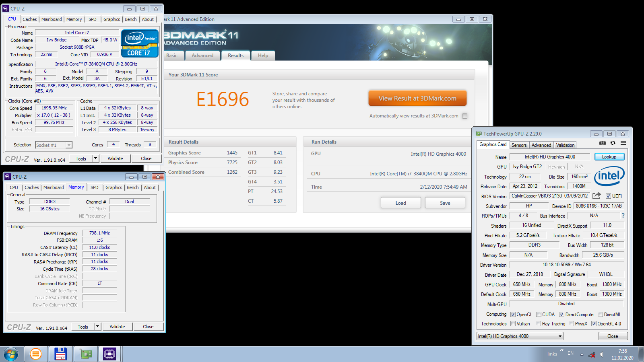Toggle the Vulkan checkbox

coord(513,324)
